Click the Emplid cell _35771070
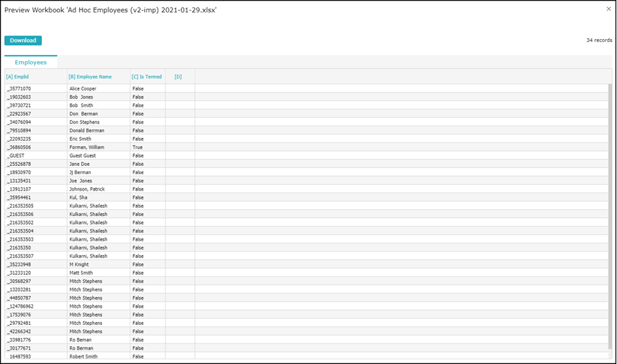Image resolution: width=617 pixels, height=364 pixels. pos(19,89)
